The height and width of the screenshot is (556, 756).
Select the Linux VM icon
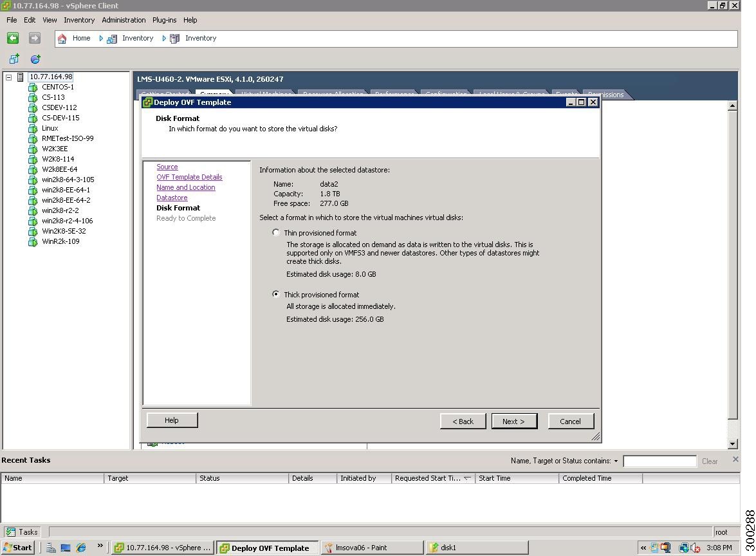click(x=33, y=128)
